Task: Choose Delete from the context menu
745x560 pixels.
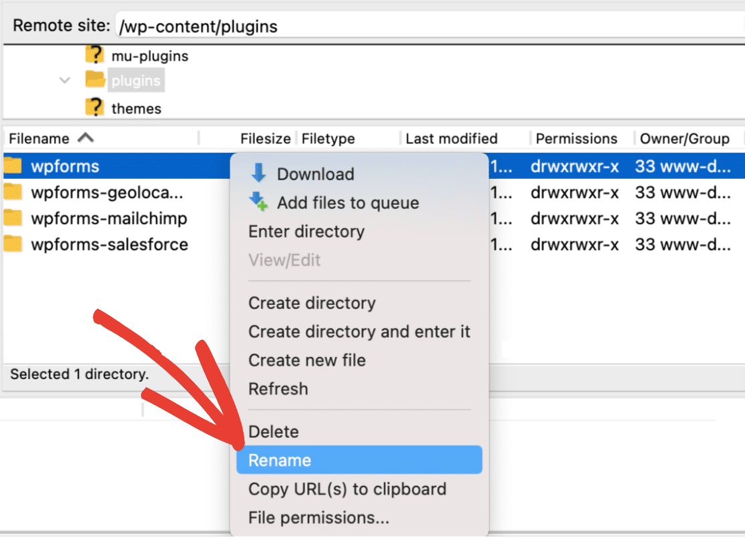Action: point(273,432)
